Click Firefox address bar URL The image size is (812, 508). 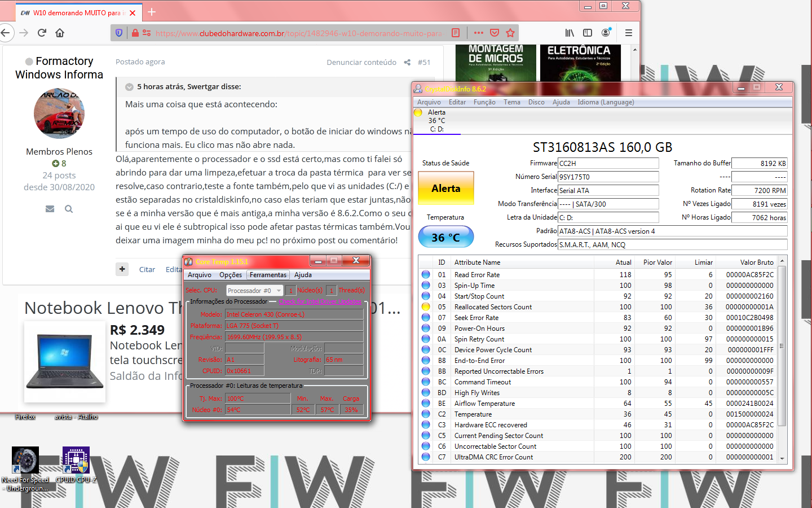click(299, 33)
